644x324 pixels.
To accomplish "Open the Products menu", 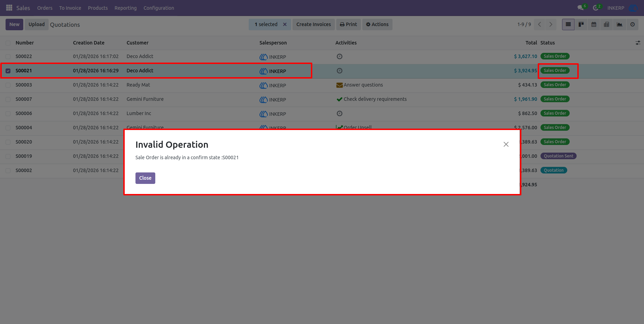I will coord(98,8).
